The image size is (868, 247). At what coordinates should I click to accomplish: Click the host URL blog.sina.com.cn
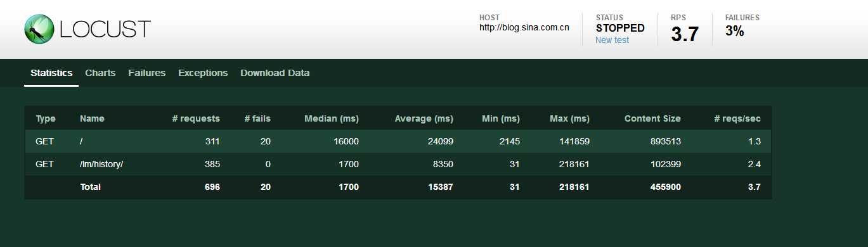[524, 27]
